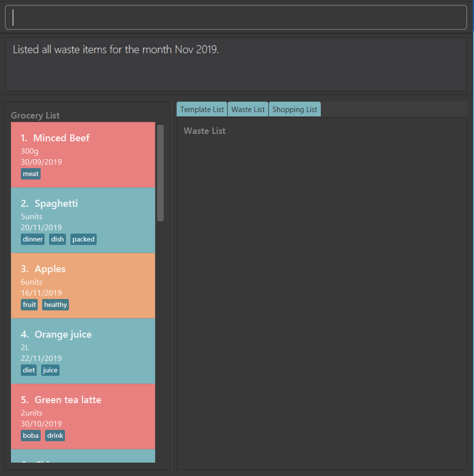Click the 5units amount of Spaghetti
474x476 pixels.
point(32,217)
